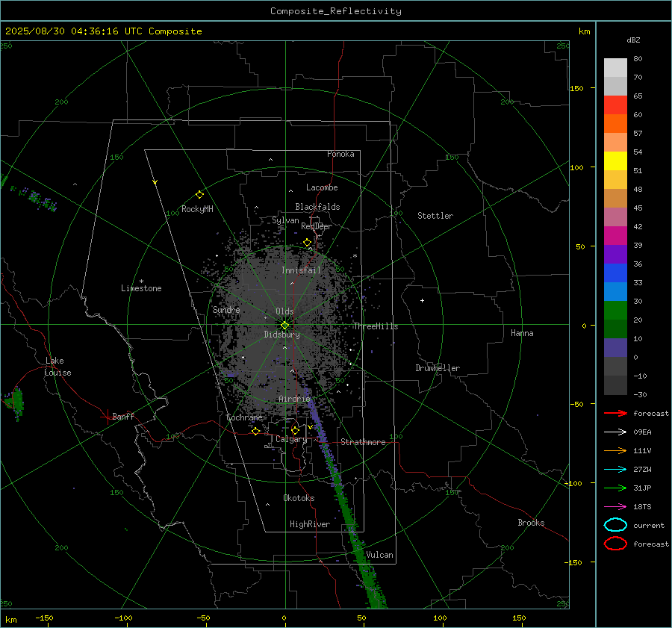The width and height of the screenshot is (672, 628).
Task: Click the Sundre city label
Action: (226, 310)
